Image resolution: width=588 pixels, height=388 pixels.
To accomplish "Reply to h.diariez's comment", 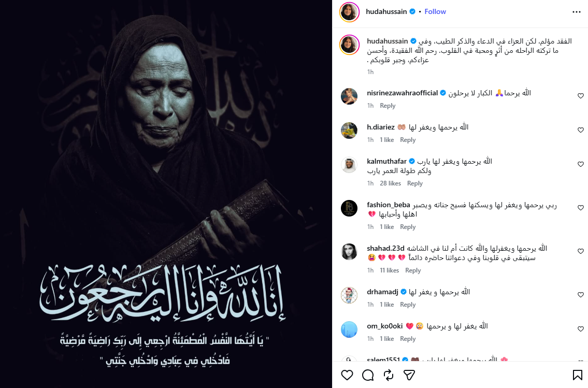I will 408,140.
